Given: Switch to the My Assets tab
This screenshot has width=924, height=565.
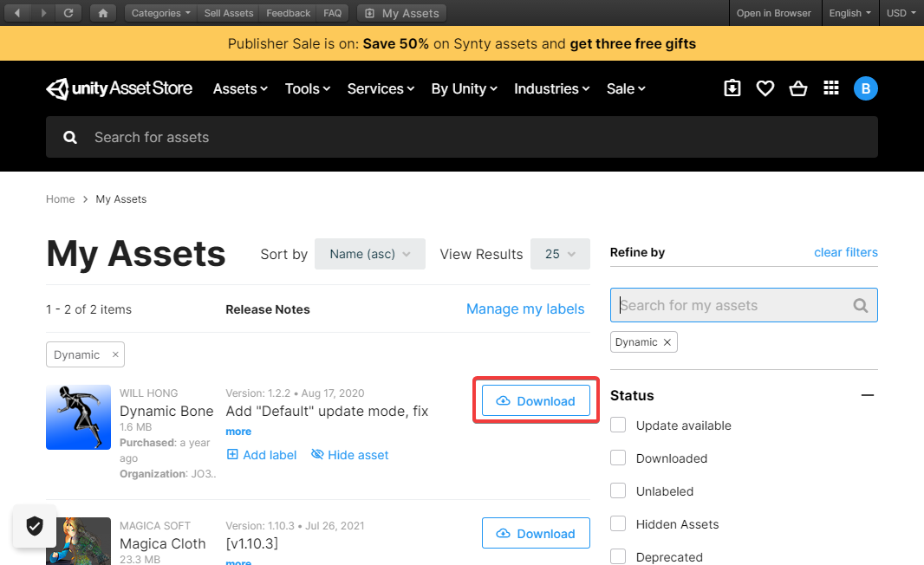Looking at the screenshot, I should point(401,12).
